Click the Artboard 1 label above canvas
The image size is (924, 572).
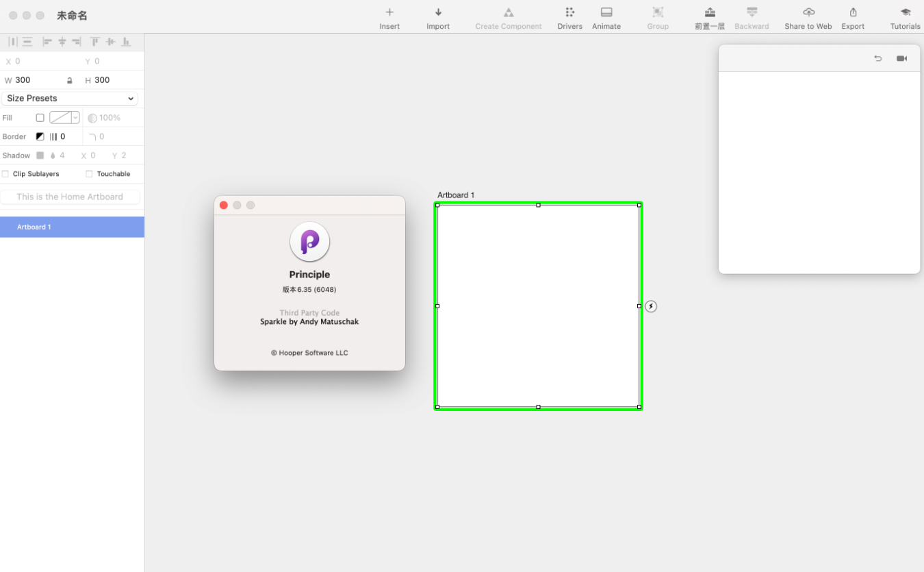coord(456,195)
